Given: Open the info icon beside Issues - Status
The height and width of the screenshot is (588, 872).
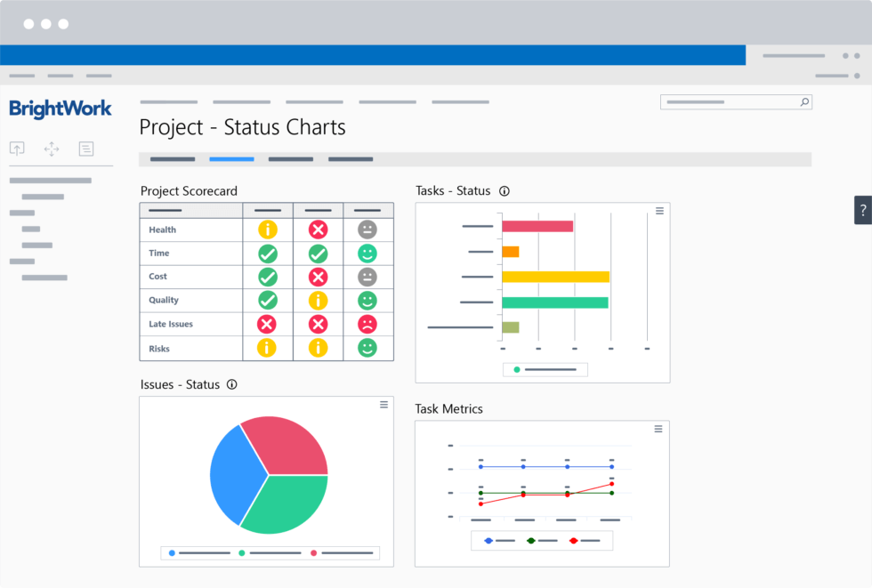Looking at the screenshot, I should [231, 384].
